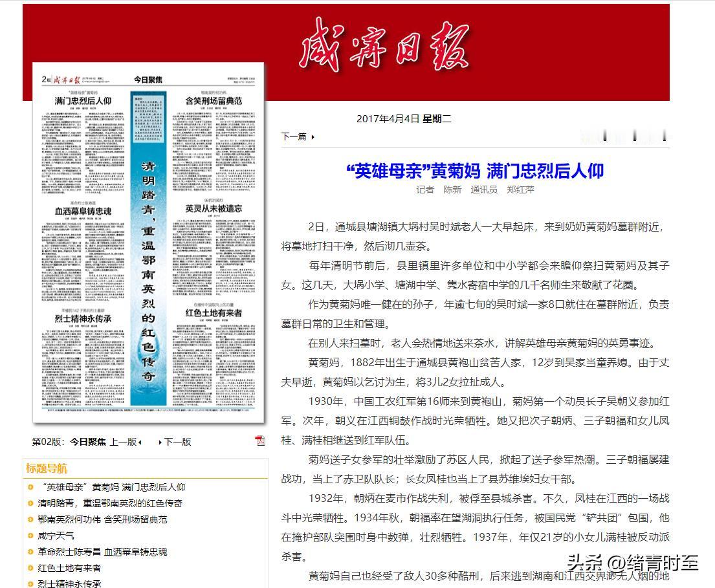Image resolution: width=715 pixels, height=588 pixels.
Task: Click correspondent name 郑红萍 in byline
Action: coord(520,190)
